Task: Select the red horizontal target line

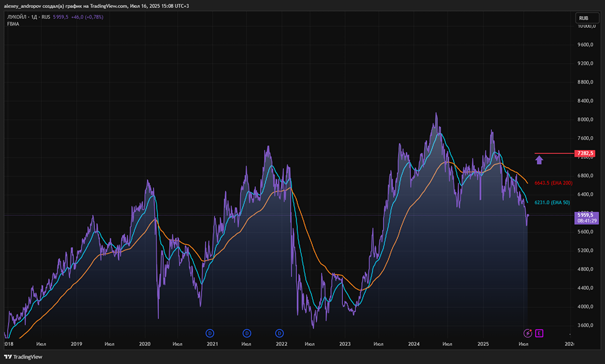Action: [x=554, y=154]
